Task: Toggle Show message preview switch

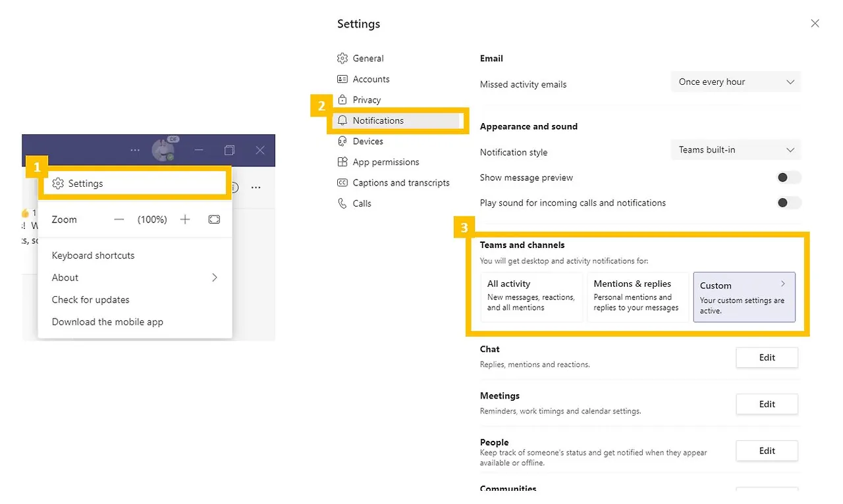Action: tap(789, 178)
